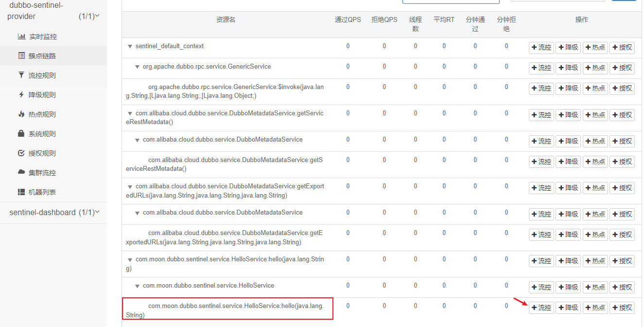Add 流控 rule for last HelloService:hello row

541,308
